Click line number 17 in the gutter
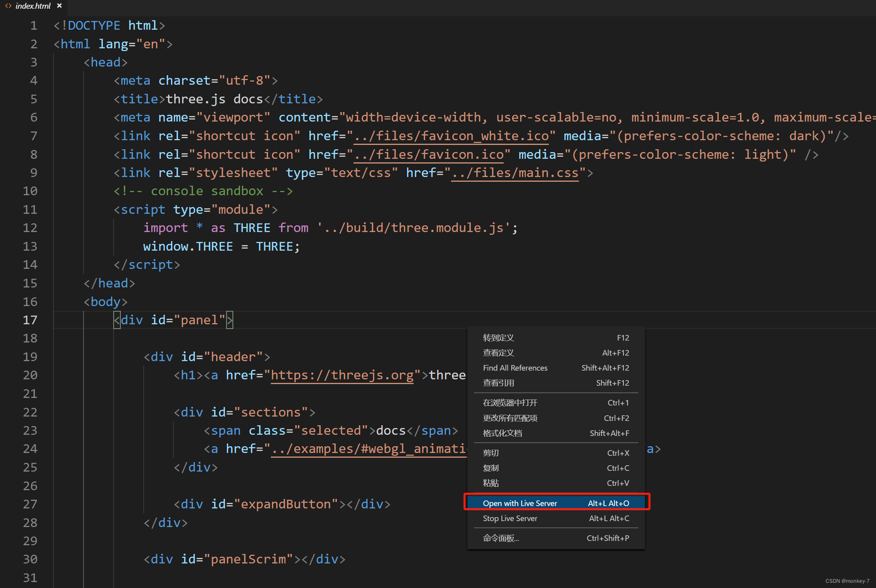 30,320
